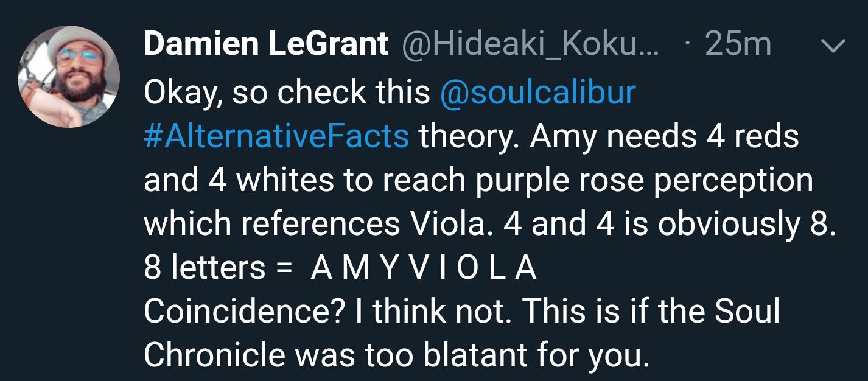Search the #AlternativeFacts hashtag
Image resolution: width=868 pixels, height=381 pixels.
[x=276, y=137]
